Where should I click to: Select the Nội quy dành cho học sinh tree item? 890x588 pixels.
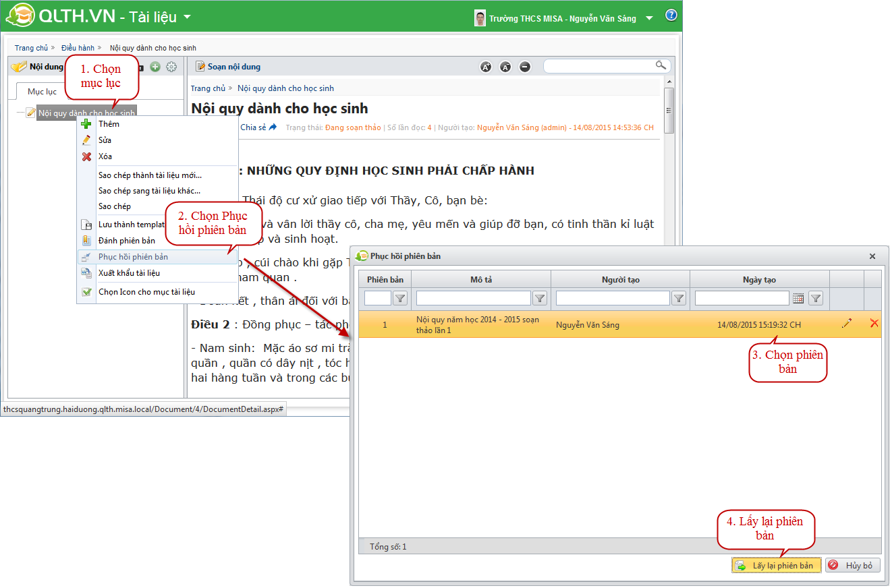(x=86, y=113)
